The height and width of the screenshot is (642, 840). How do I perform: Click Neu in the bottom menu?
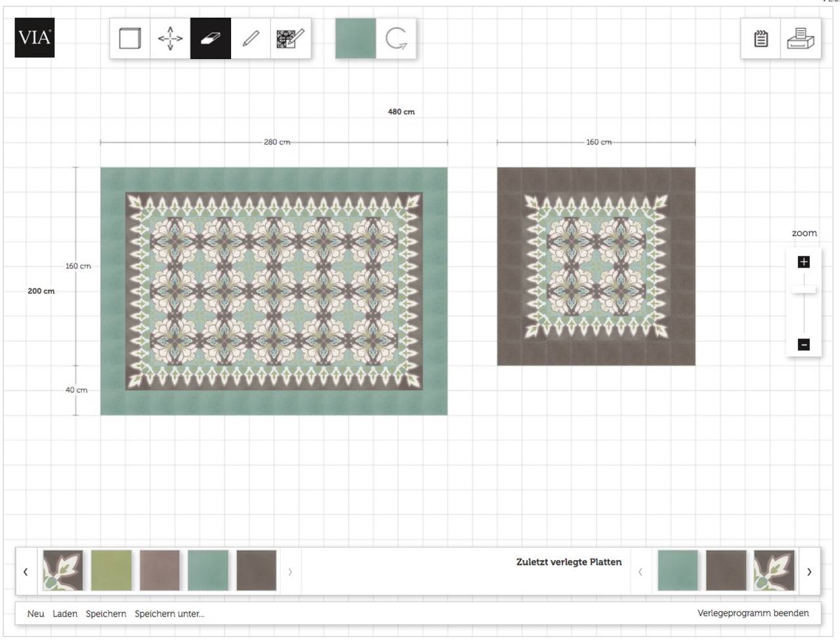click(x=36, y=614)
